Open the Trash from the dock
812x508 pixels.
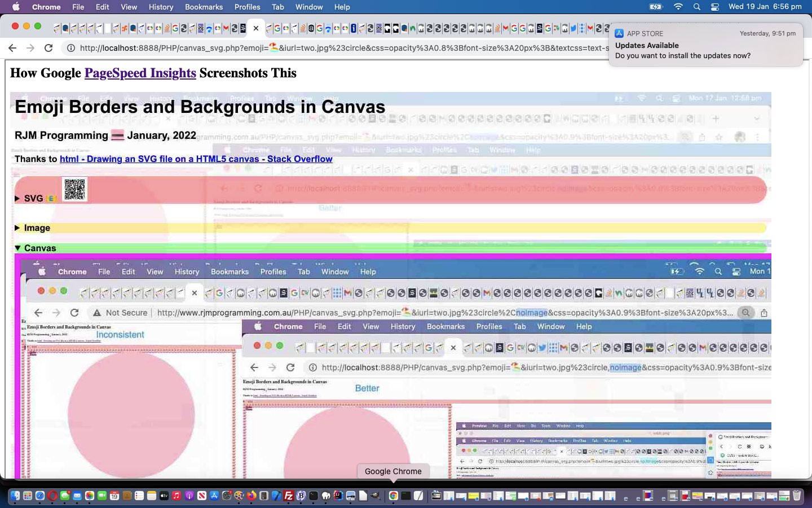pyautogui.click(x=797, y=496)
